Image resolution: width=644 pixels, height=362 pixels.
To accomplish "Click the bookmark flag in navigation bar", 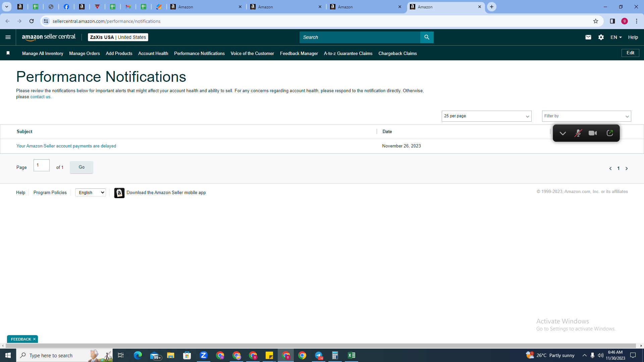I will tap(8, 53).
